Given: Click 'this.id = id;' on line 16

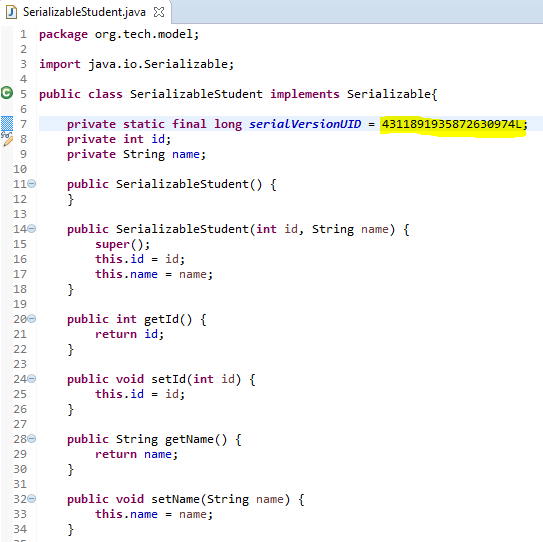Looking at the screenshot, I should point(140,259).
